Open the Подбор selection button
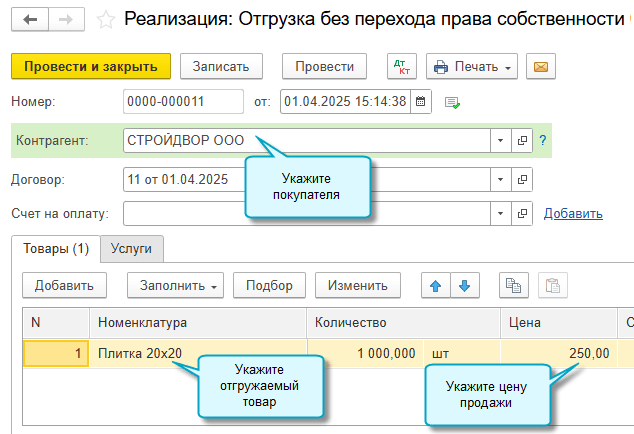The image size is (634, 434). (269, 286)
